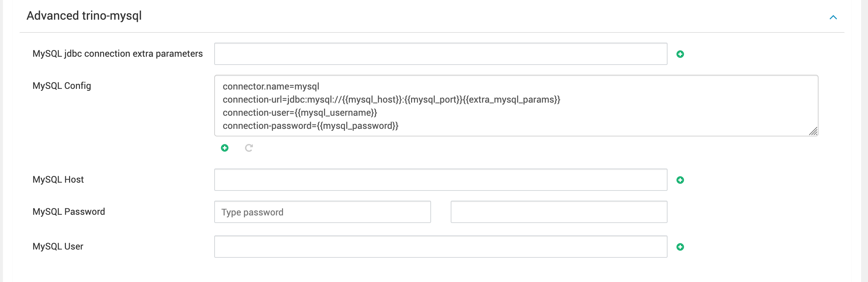Click the MySQL Config label
The height and width of the screenshot is (282, 868).
62,86
